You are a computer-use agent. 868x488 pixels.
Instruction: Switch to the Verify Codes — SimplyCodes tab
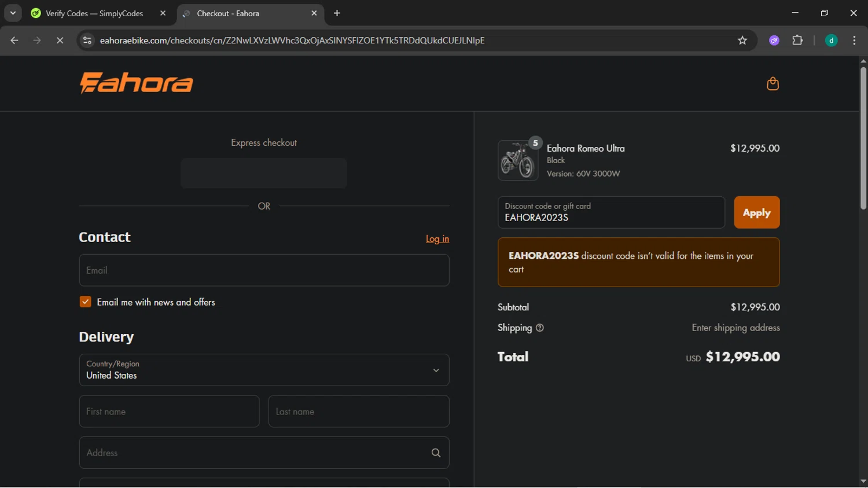tap(98, 13)
